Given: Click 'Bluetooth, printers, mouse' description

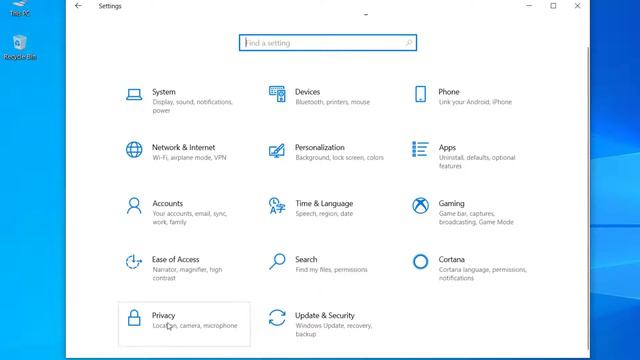Looking at the screenshot, I should point(332,102).
